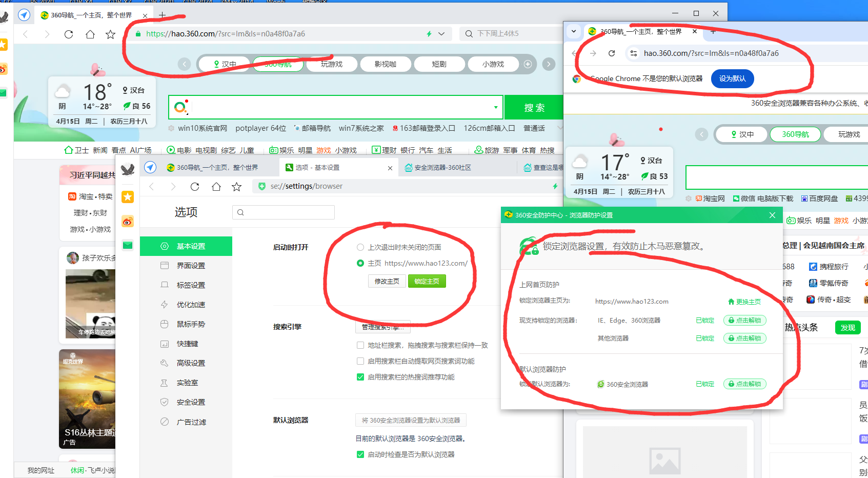Select 上次退出时未关闭的页面 radio option
Viewport: 868px width, 478px height.
tap(360, 247)
